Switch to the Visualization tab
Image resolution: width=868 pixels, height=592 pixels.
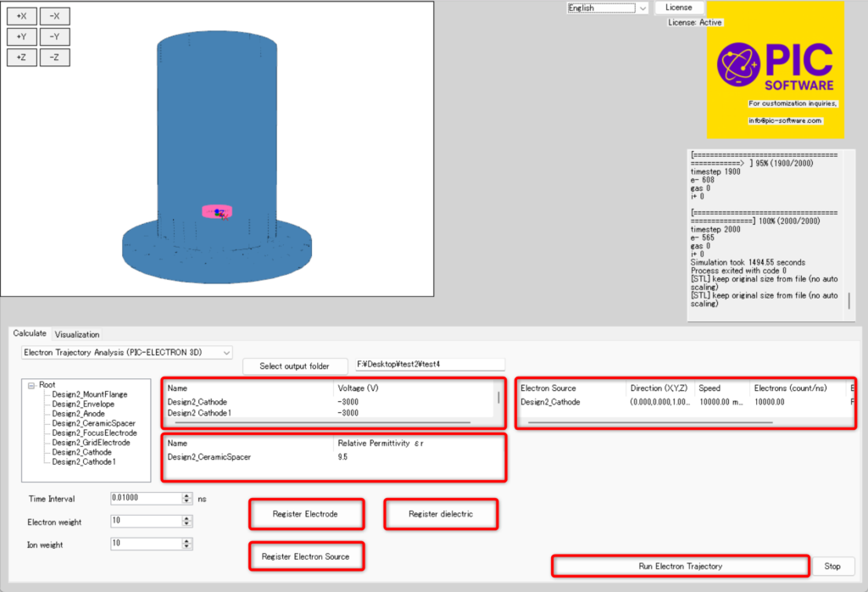click(x=77, y=334)
